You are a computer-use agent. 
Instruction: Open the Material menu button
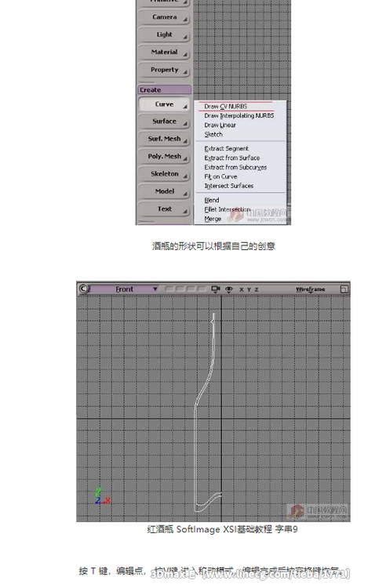164,52
